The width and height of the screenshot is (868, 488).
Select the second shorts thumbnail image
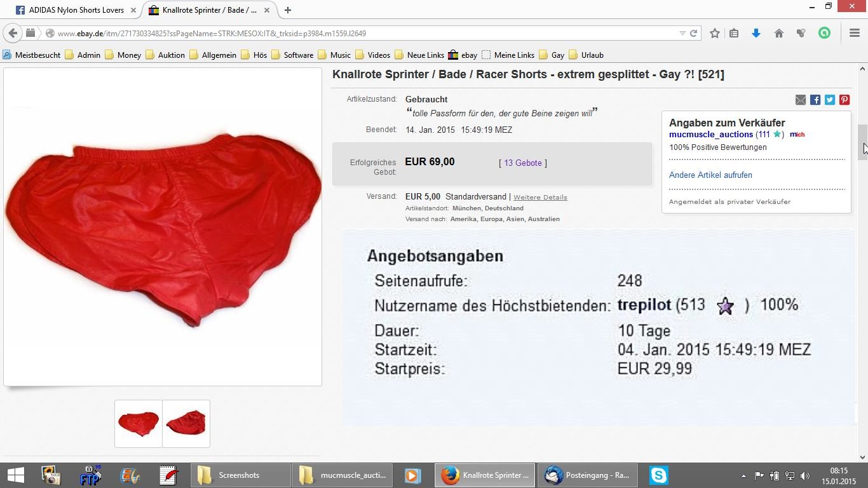186,423
